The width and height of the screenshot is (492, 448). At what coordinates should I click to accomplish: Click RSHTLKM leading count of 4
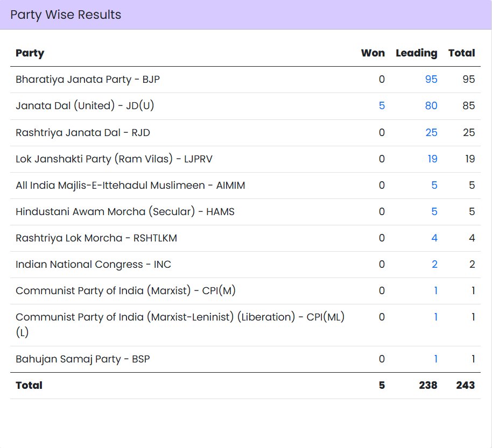(x=434, y=237)
